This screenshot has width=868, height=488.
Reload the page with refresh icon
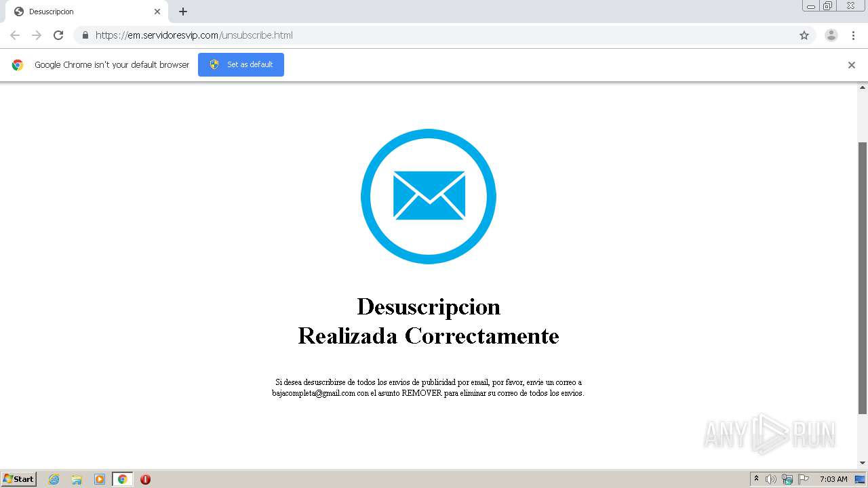tap(58, 35)
